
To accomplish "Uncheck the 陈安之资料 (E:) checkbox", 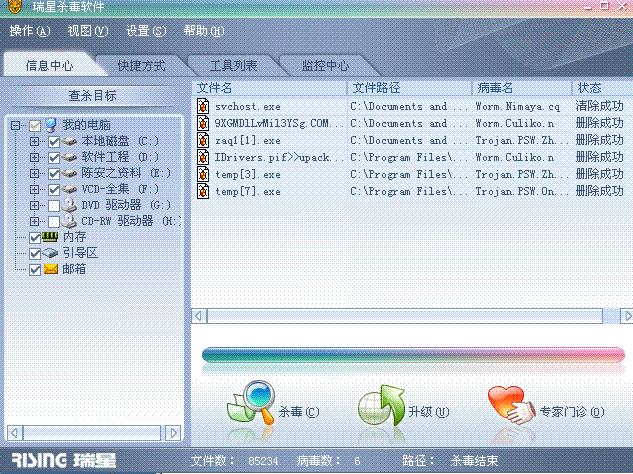I will pos(54,174).
